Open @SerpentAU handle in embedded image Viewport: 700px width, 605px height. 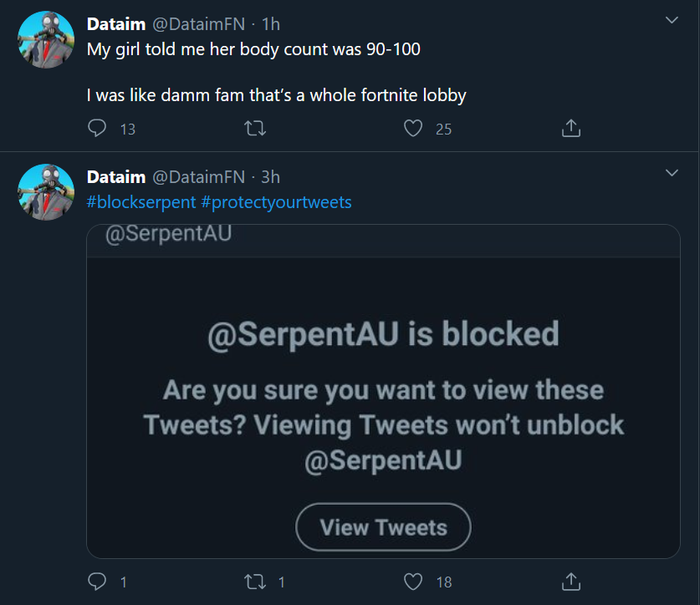(x=168, y=234)
